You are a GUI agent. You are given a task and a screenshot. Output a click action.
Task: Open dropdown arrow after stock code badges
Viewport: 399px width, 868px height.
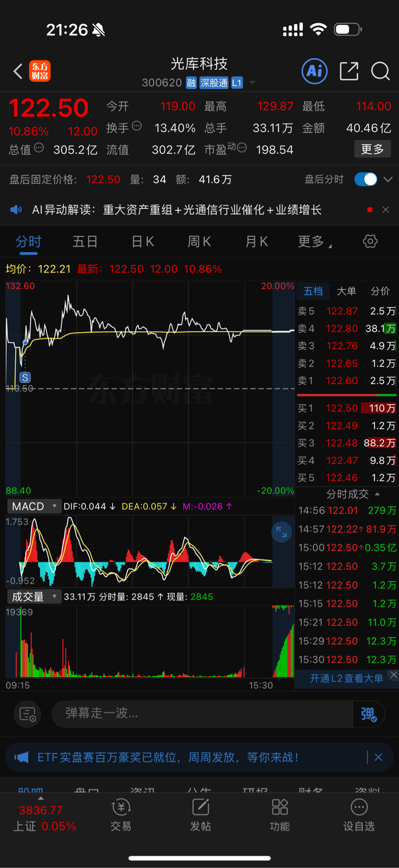click(x=252, y=83)
